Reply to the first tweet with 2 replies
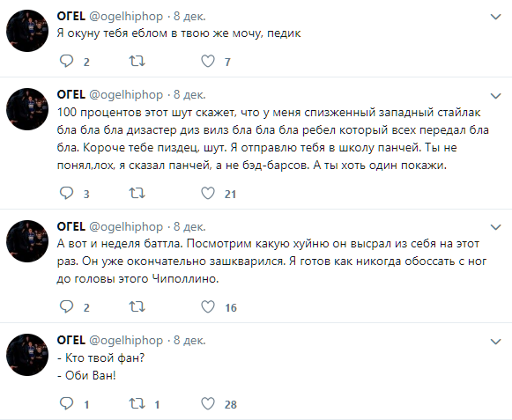Image resolution: width=512 pixels, height=420 pixels. pos(67,61)
